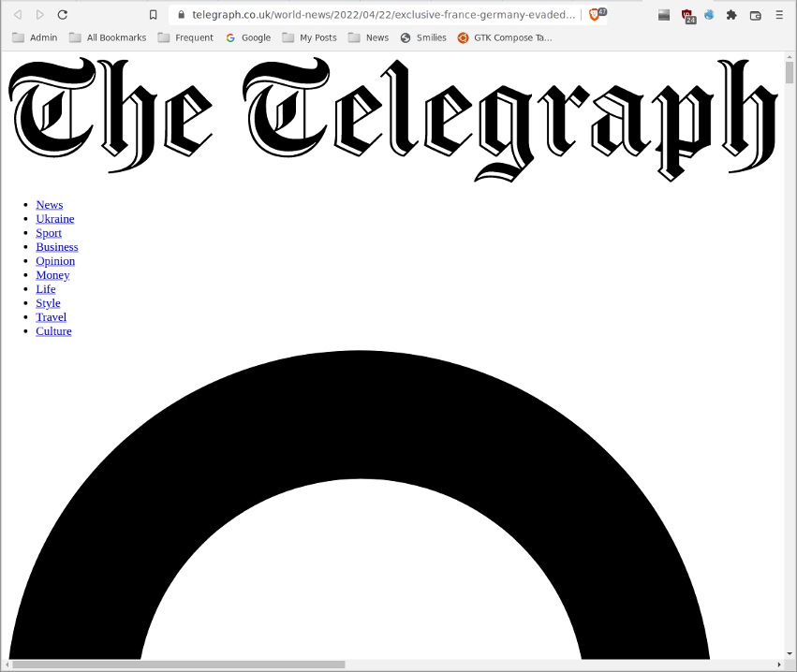Screen dimensions: 797x672
Task: Visit the Travel section
Action: [x=51, y=317]
